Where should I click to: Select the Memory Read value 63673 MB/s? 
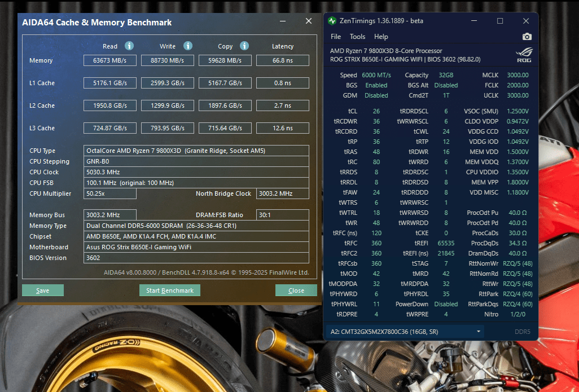pos(110,60)
